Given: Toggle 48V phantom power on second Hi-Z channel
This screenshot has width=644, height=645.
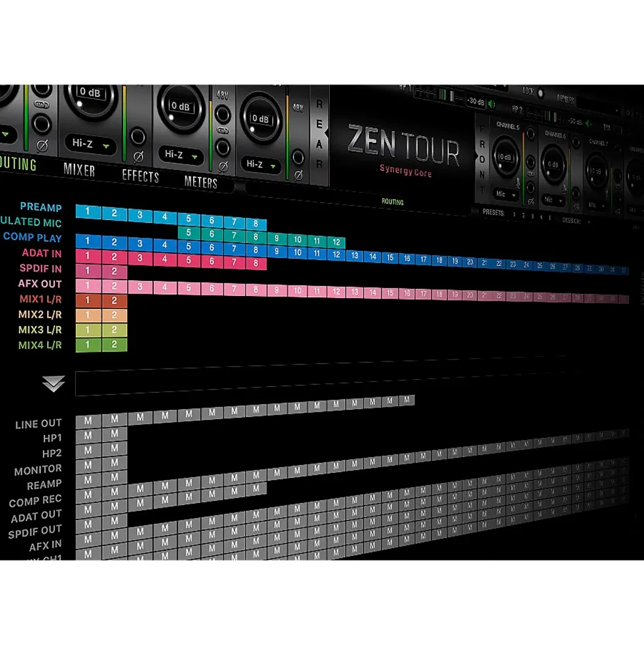Looking at the screenshot, I should click(223, 114).
